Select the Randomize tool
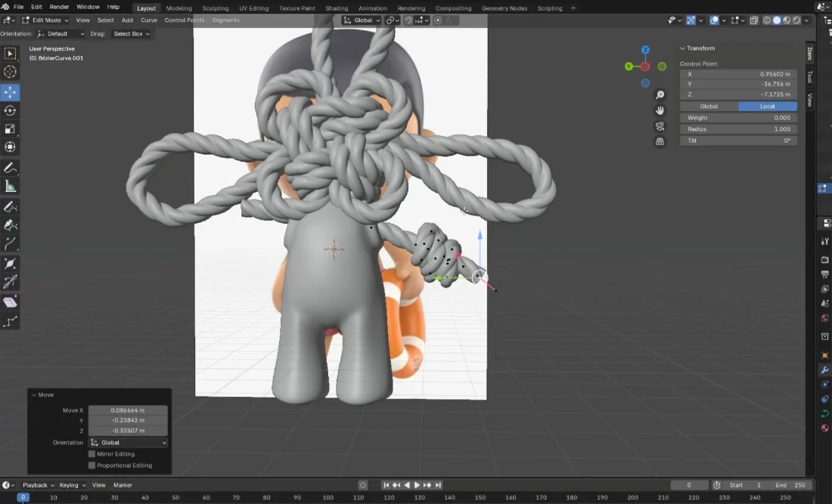This screenshot has height=504, width=832. pos(10,321)
